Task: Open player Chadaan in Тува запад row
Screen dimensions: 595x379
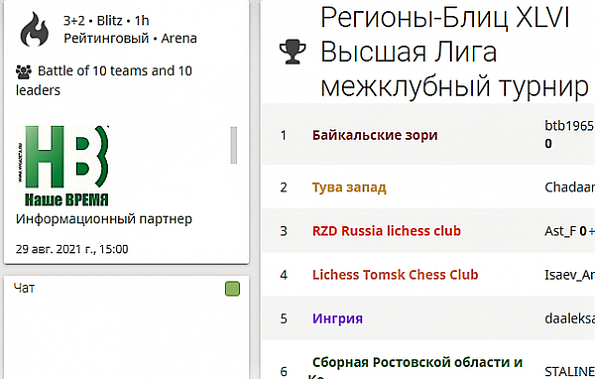Action: click(x=570, y=187)
